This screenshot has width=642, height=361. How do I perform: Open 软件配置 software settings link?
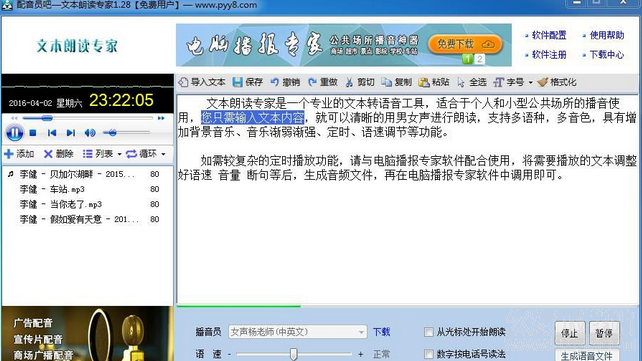tap(549, 35)
